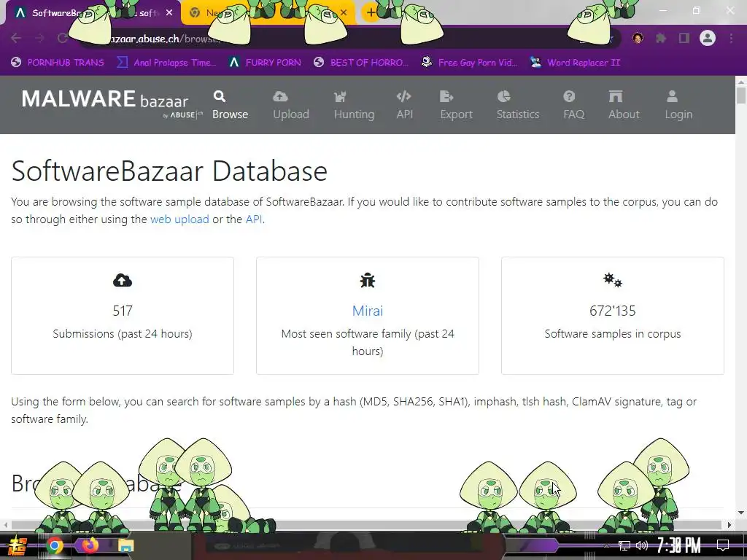The width and height of the screenshot is (747, 560).
Task: Open File Explorer from the taskbar
Action: coord(125,545)
